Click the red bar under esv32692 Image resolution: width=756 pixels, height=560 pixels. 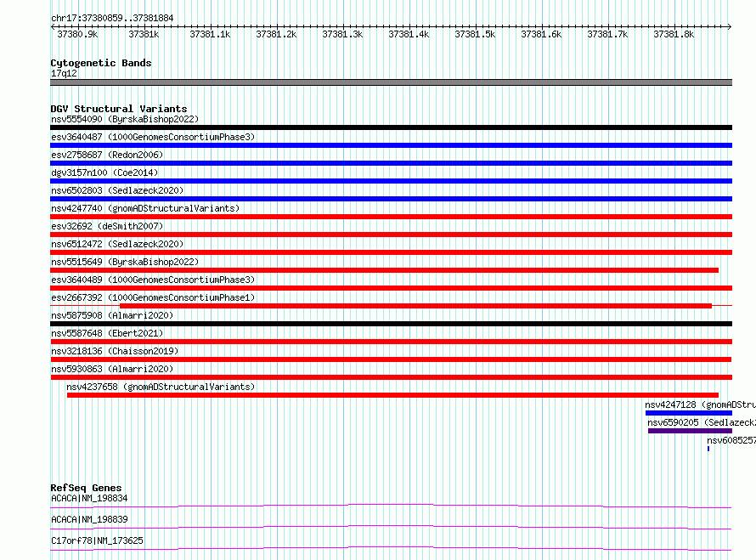coord(391,235)
